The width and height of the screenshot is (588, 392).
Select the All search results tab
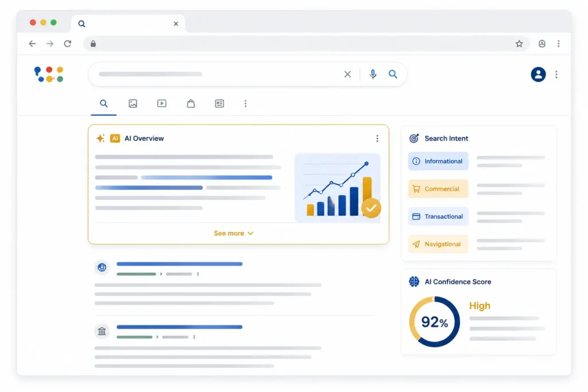[104, 103]
